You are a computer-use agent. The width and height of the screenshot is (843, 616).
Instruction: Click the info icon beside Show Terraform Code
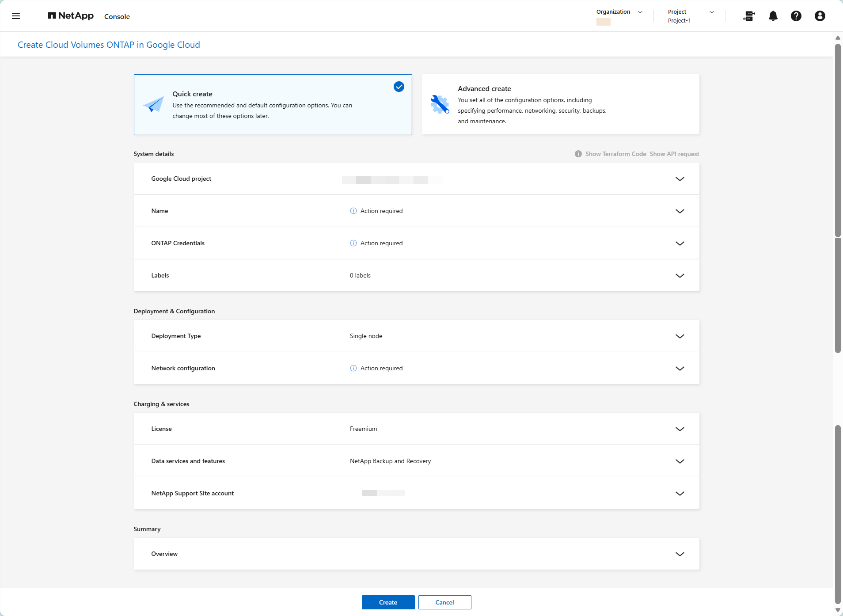point(578,154)
